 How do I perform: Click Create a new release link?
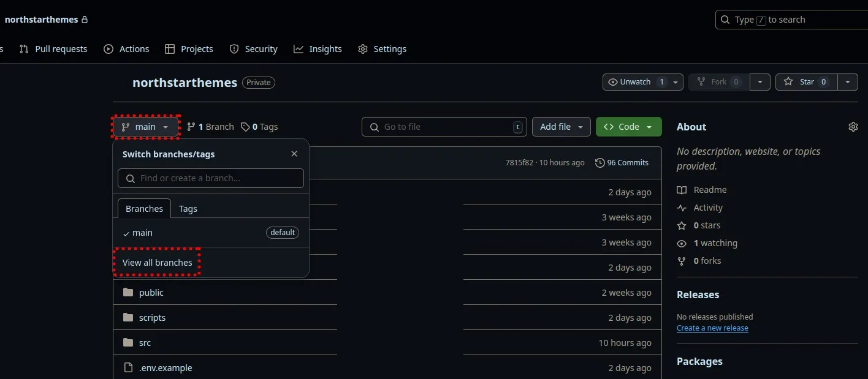click(x=712, y=328)
